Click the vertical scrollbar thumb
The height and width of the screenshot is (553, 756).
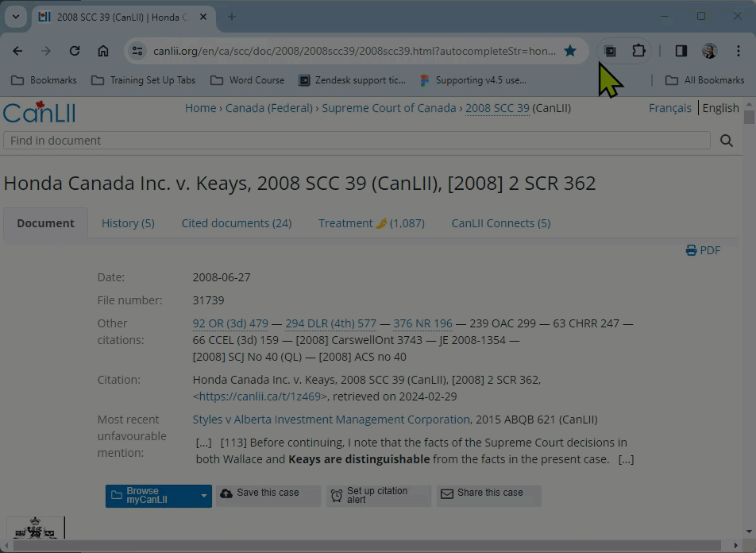point(749,117)
